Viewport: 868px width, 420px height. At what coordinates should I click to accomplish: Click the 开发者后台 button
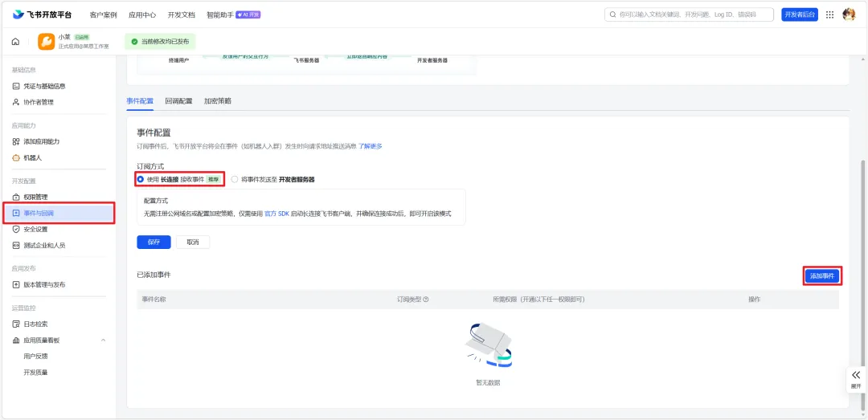(800, 15)
